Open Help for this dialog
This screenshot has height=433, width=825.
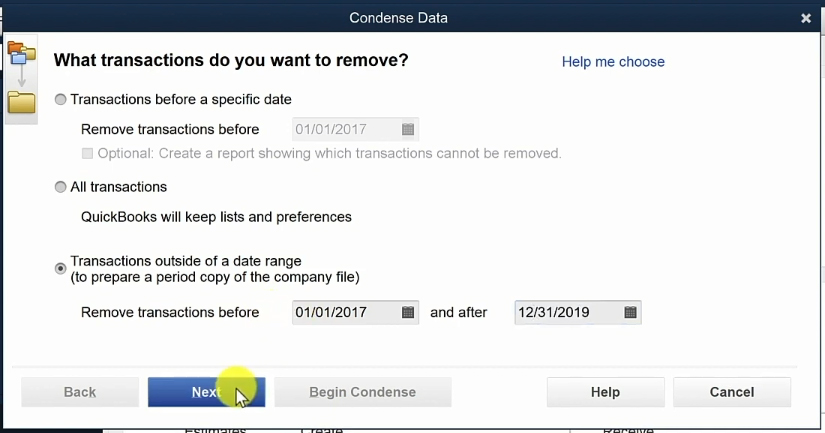click(606, 392)
